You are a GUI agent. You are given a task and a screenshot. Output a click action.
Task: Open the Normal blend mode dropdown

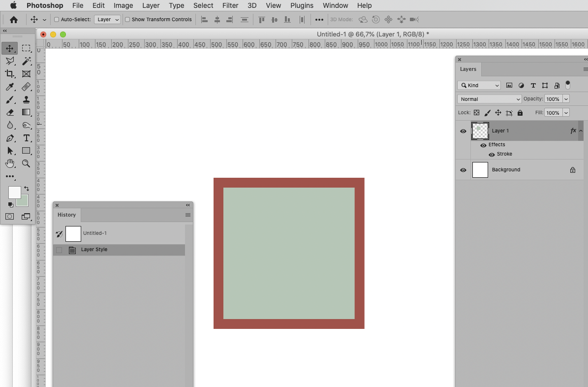point(489,98)
